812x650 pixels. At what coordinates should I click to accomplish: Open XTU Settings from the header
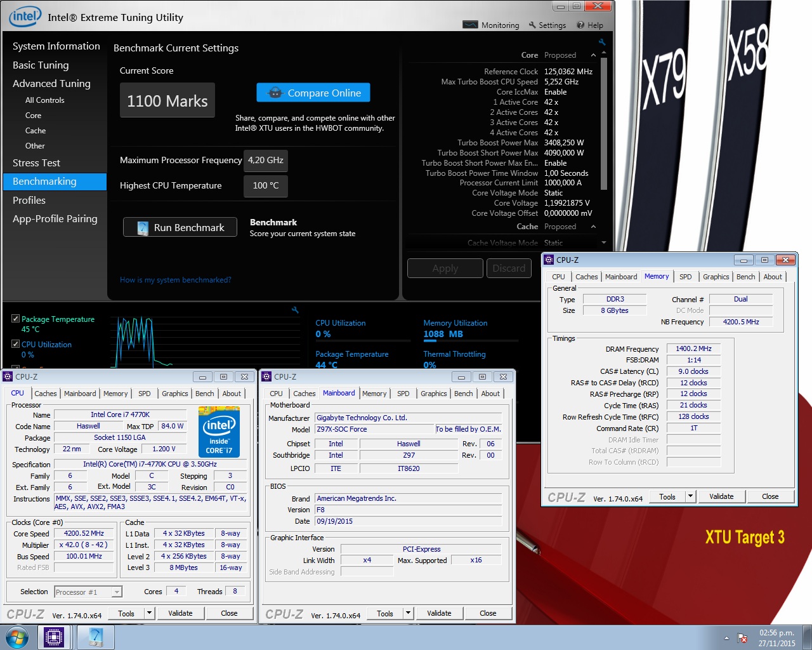547,25
